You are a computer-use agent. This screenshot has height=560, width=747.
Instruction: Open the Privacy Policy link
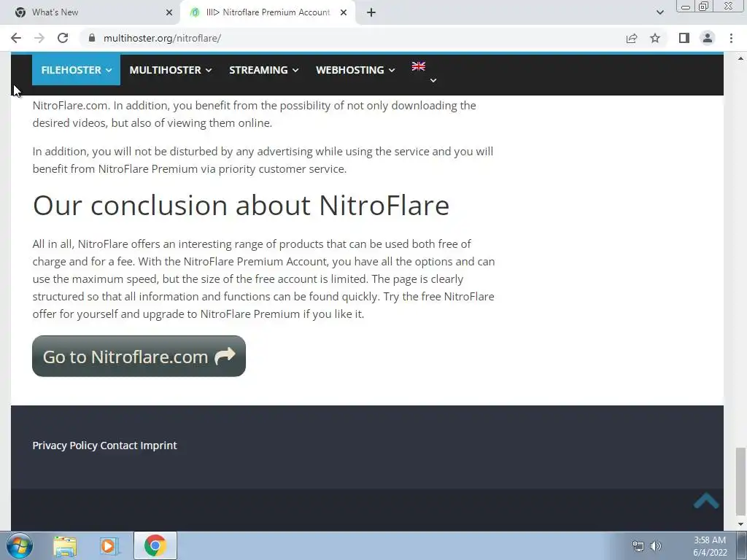coord(65,446)
